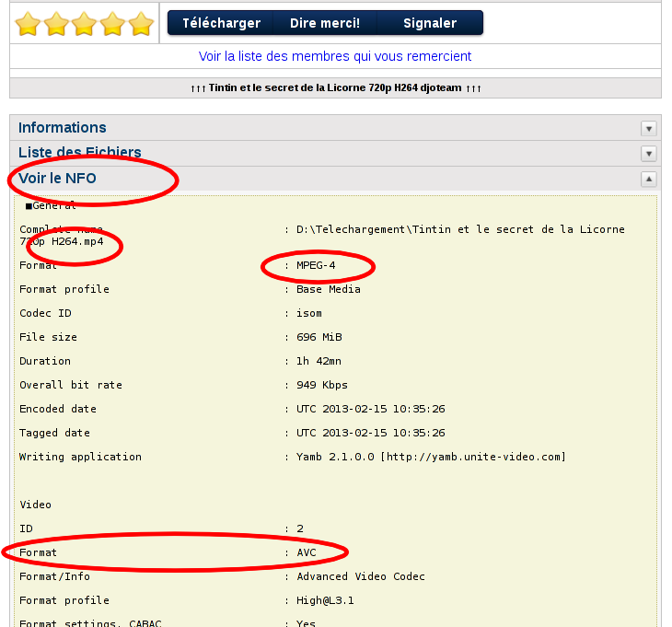The height and width of the screenshot is (627, 672).
Task: Click the Video section heading
Action: tap(36, 505)
